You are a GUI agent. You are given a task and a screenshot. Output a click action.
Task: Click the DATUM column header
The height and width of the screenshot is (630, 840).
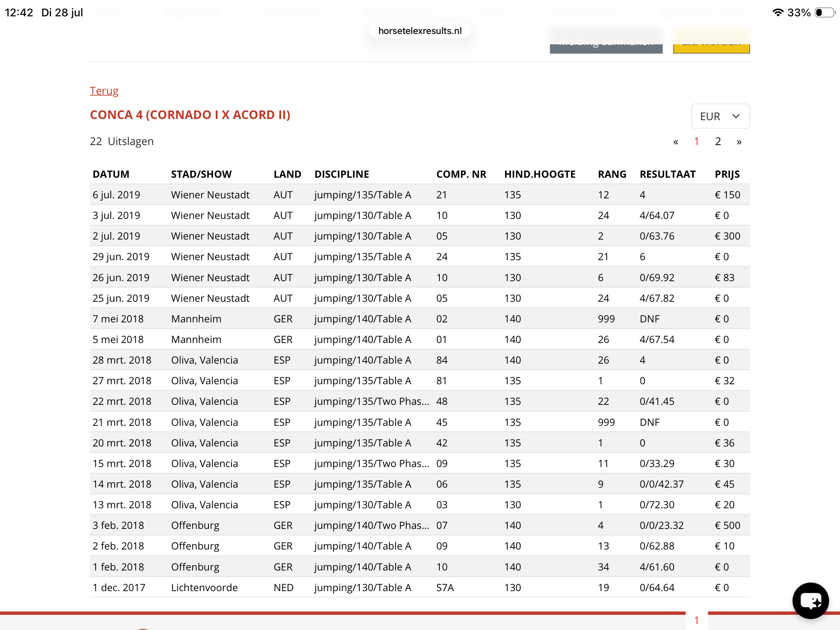pyautogui.click(x=111, y=174)
